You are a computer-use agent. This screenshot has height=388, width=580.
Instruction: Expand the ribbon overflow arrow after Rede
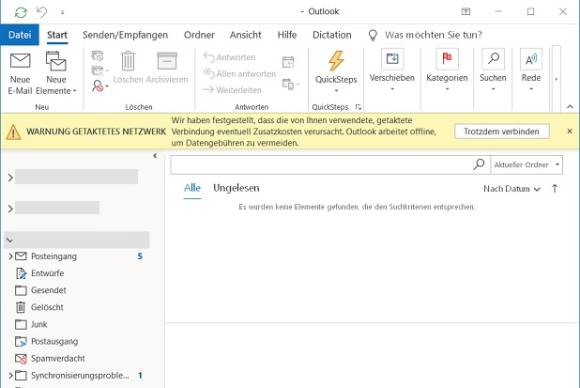(x=556, y=79)
